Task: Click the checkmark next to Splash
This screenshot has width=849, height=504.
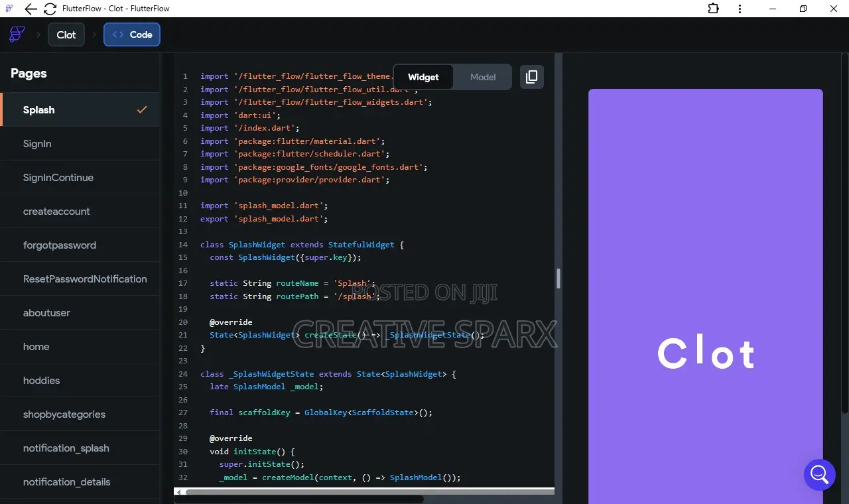Action: (142, 109)
